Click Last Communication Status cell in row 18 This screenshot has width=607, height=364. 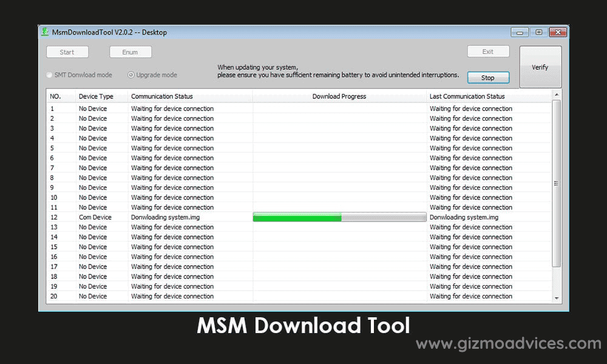coord(471,277)
